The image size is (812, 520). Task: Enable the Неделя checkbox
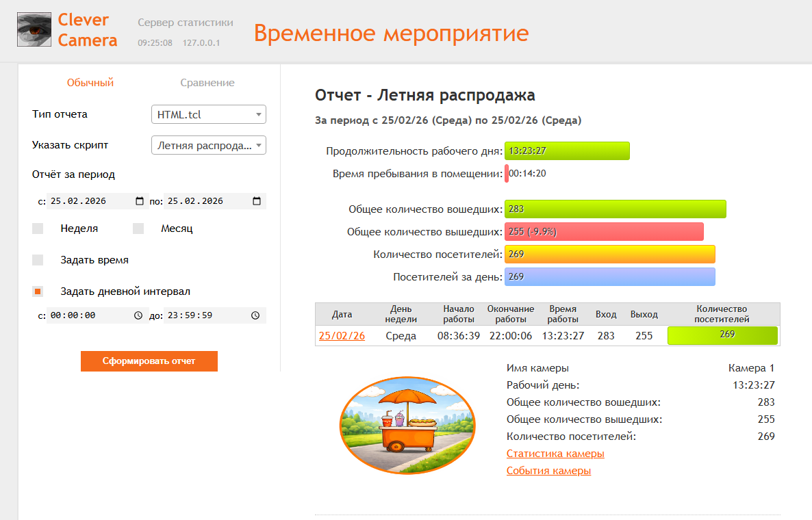(38, 229)
